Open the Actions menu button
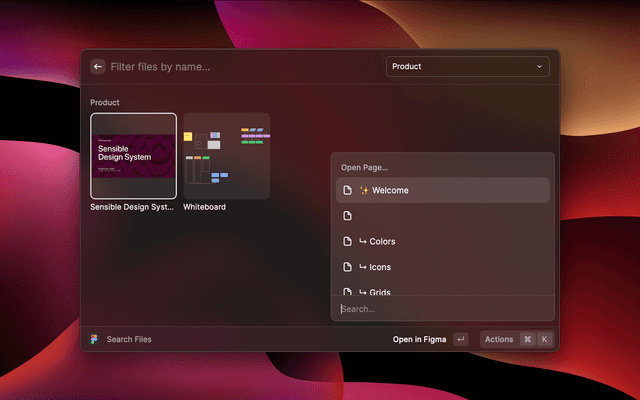The image size is (640, 400). pyautogui.click(x=499, y=339)
